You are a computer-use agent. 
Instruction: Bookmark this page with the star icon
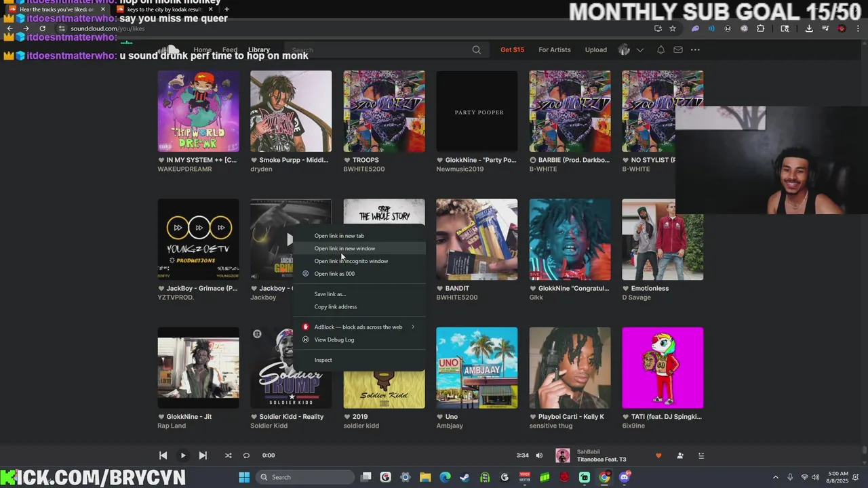[x=673, y=28]
